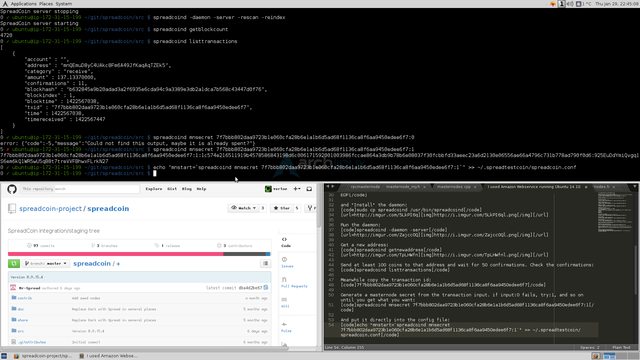
Task: Click Line 54 column status text
Action: [x=344, y=347]
